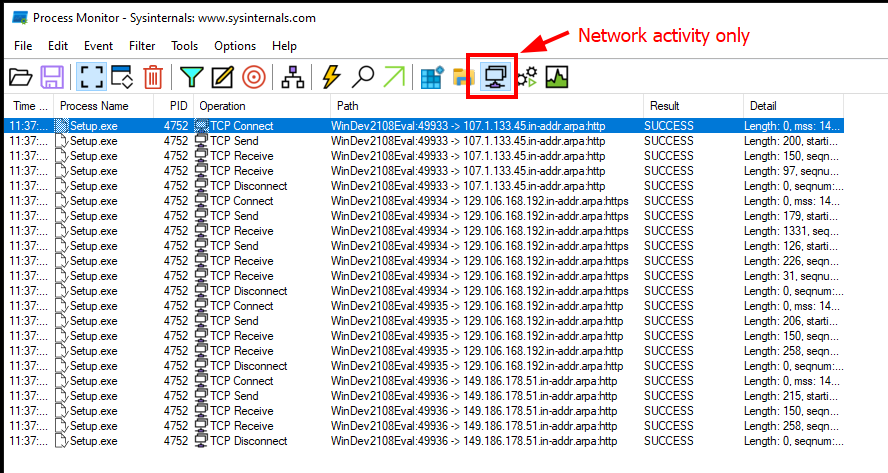The image size is (888, 473).
Task: Toggle the Capture events button
Action: click(x=91, y=77)
